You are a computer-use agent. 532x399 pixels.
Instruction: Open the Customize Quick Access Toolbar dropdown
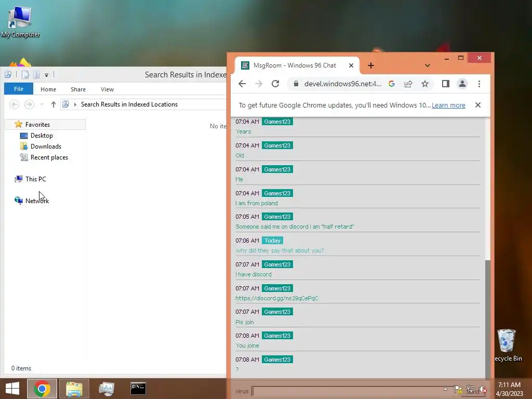point(46,75)
